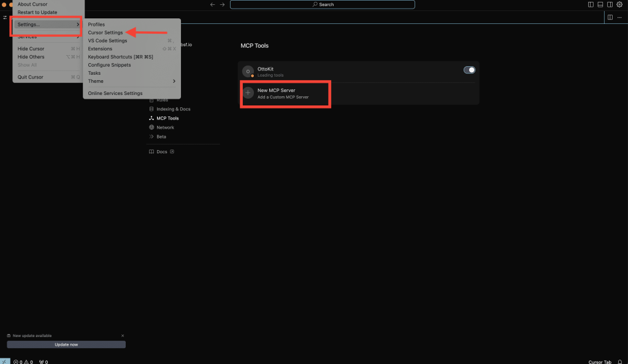Expand the Settings submenu entry

tap(47, 25)
